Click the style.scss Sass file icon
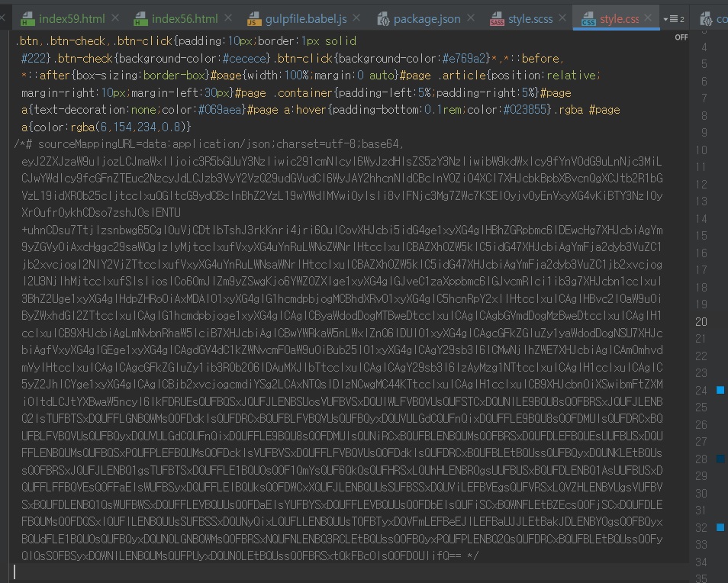The height and width of the screenshot is (583, 728). coord(496,19)
